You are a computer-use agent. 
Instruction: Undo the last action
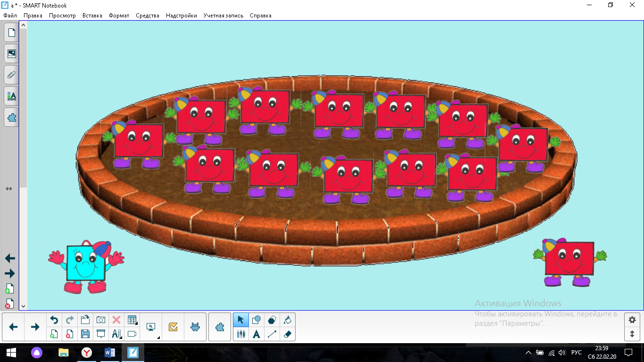click(x=54, y=320)
